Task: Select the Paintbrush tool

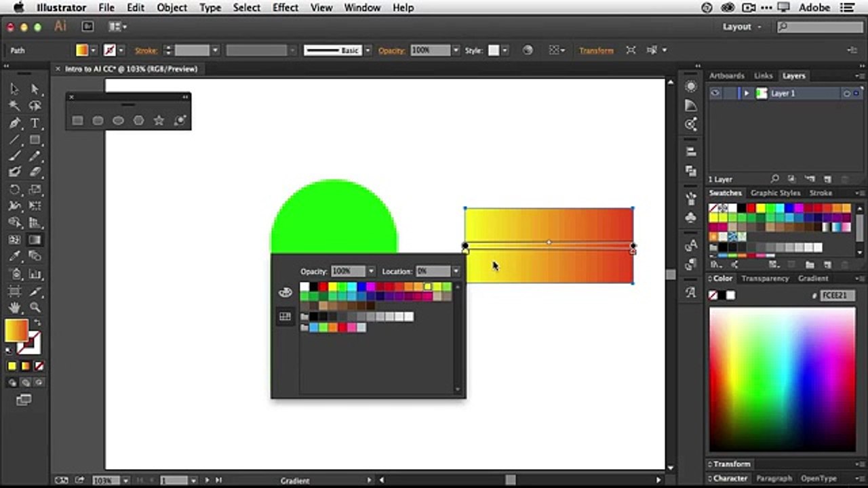Action: [14, 157]
